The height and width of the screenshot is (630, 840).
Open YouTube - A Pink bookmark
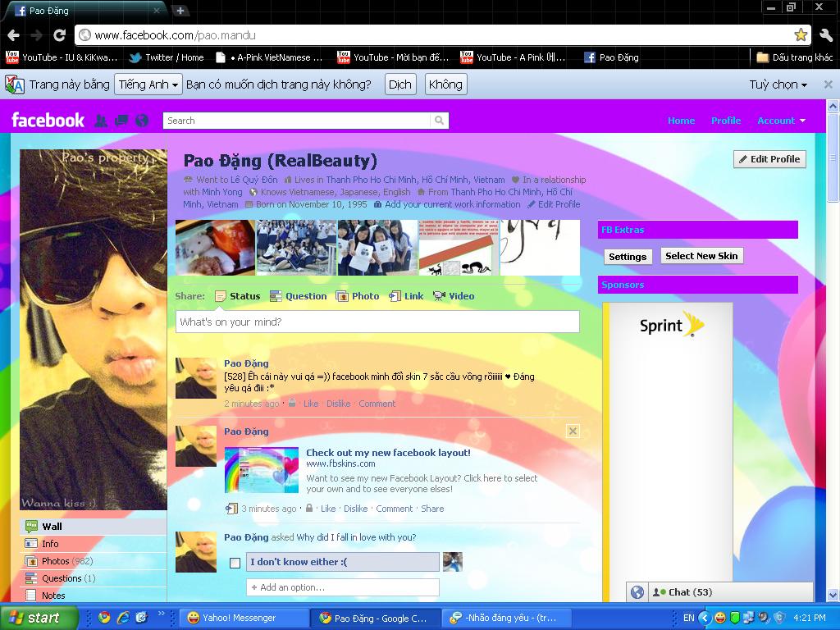pos(514,57)
